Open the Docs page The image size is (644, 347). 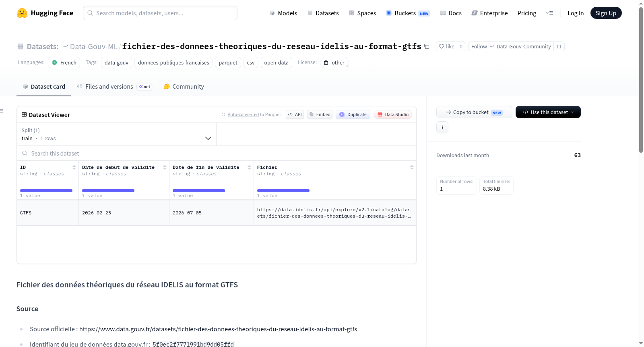click(450, 13)
